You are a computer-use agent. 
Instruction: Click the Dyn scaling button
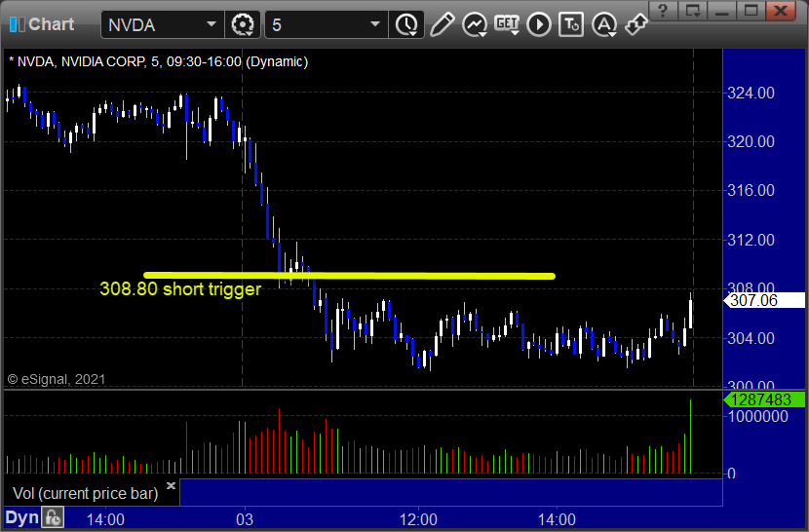21,517
